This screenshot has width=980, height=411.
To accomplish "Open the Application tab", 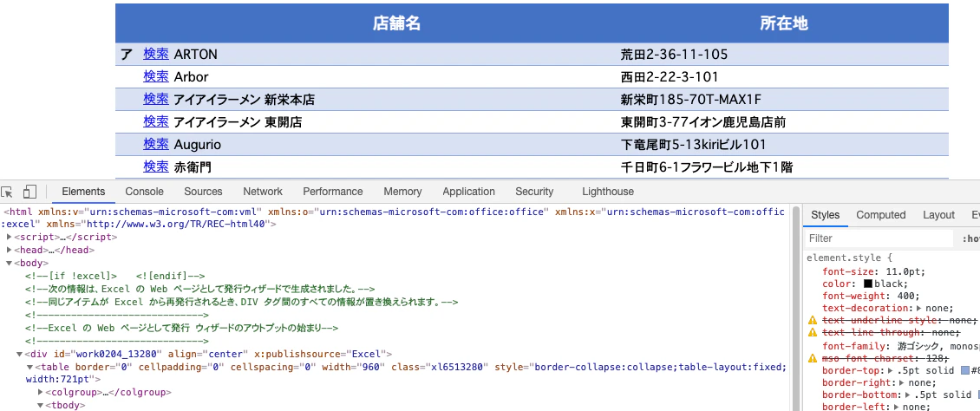I will 468,192.
